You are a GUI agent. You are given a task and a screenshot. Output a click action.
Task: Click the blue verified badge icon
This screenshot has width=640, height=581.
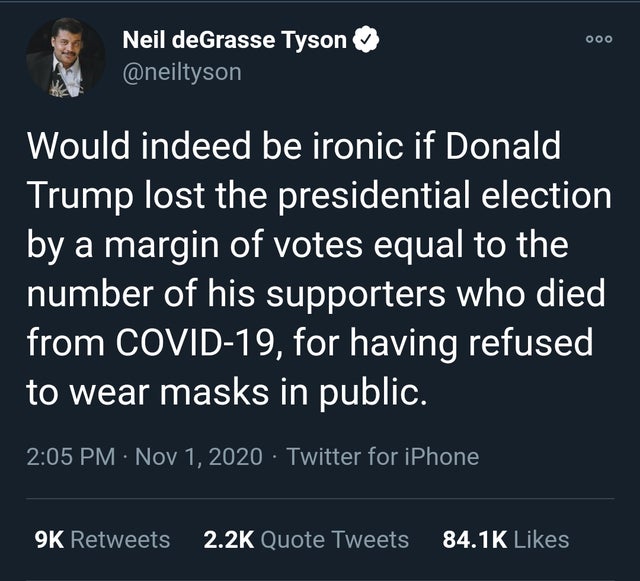[369, 41]
